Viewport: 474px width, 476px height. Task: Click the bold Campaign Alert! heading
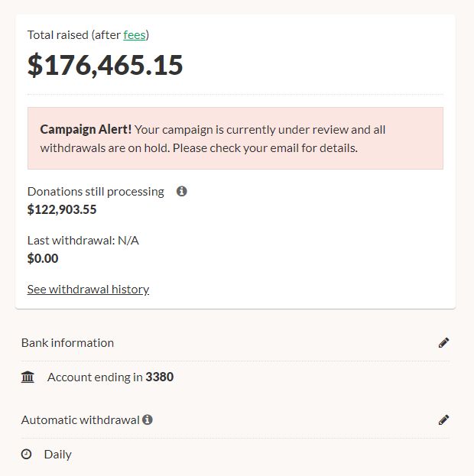point(86,129)
